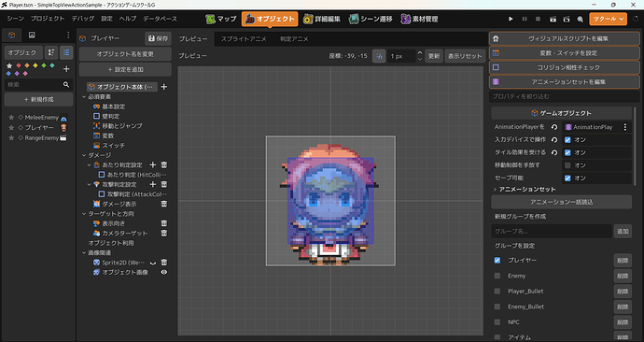Open the データベース menu
The image size is (644, 342).
(161, 19)
